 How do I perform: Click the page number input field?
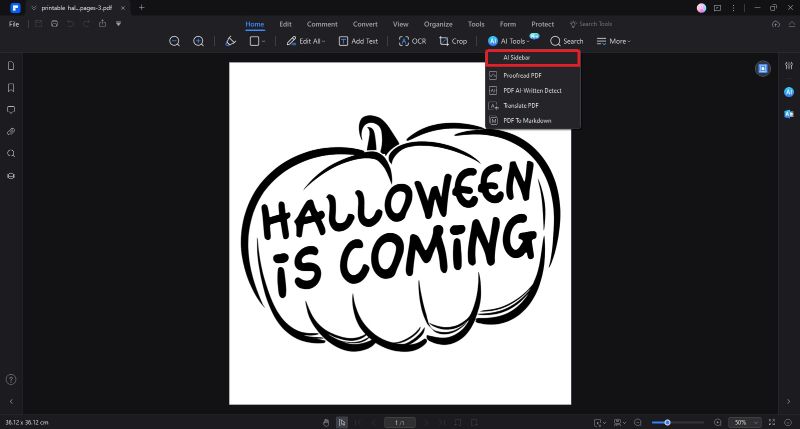pyautogui.click(x=399, y=422)
